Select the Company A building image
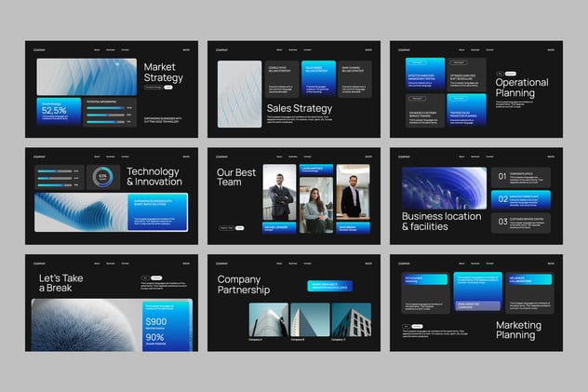 click(268, 319)
